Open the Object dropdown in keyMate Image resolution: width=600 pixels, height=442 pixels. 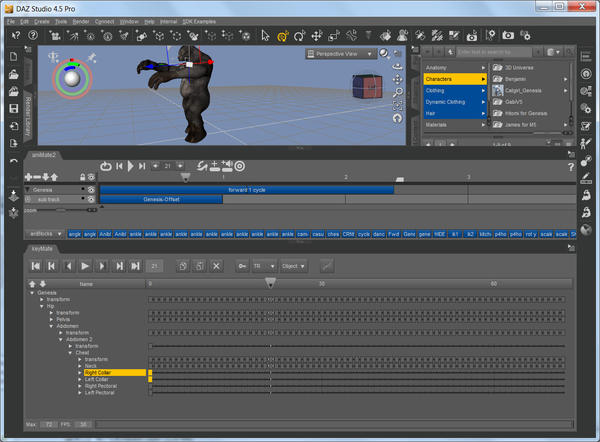[x=294, y=266]
